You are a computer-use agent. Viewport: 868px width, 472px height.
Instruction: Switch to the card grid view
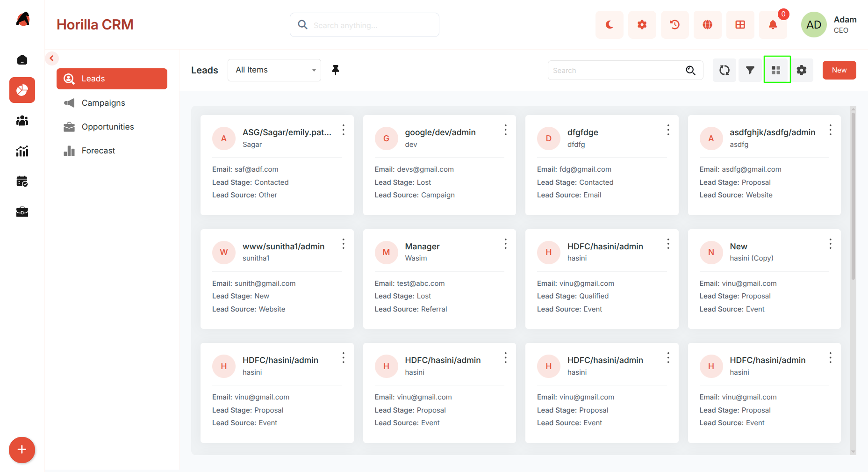click(x=776, y=70)
